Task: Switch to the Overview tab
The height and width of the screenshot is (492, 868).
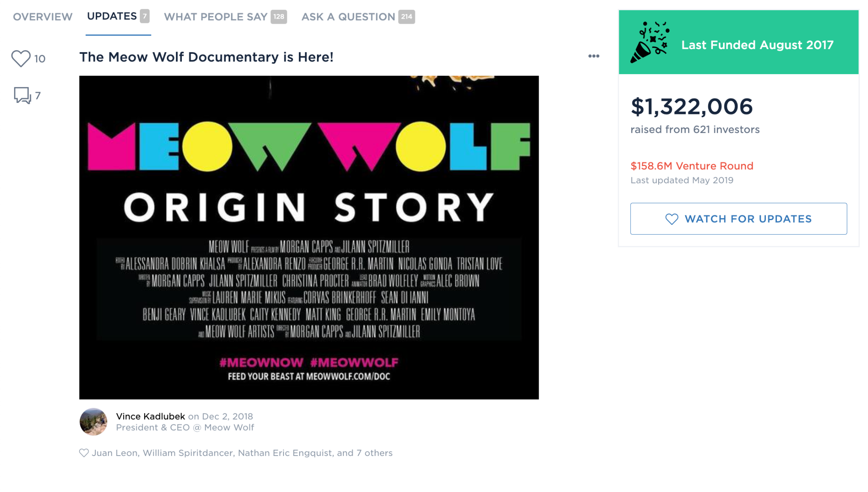Action: [42, 17]
